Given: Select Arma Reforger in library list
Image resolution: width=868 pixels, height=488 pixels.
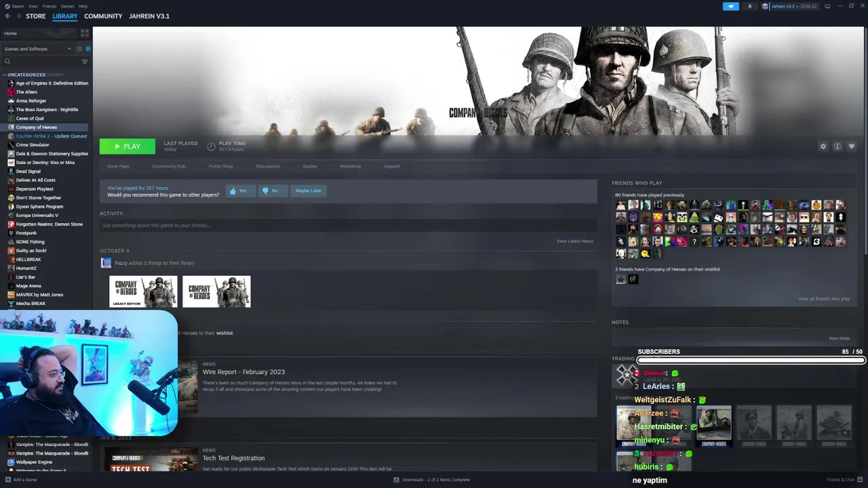Looking at the screenshot, I should coord(31,101).
